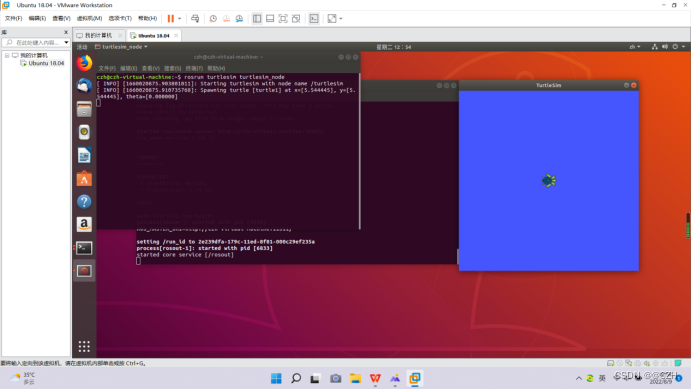Click the volume icon in Ubuntu top bar
Viewport: 692px width, 389px height.
pos(665,47)
